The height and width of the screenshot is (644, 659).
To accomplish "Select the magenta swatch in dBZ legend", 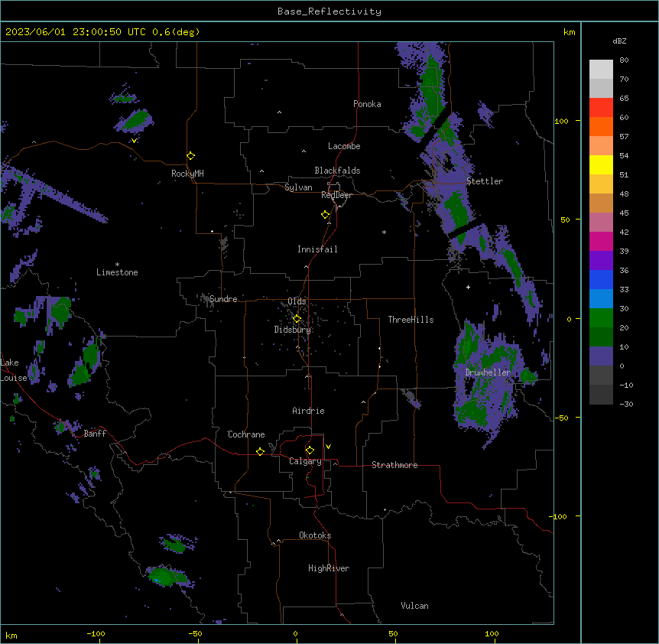I will [x=601, y=241].
